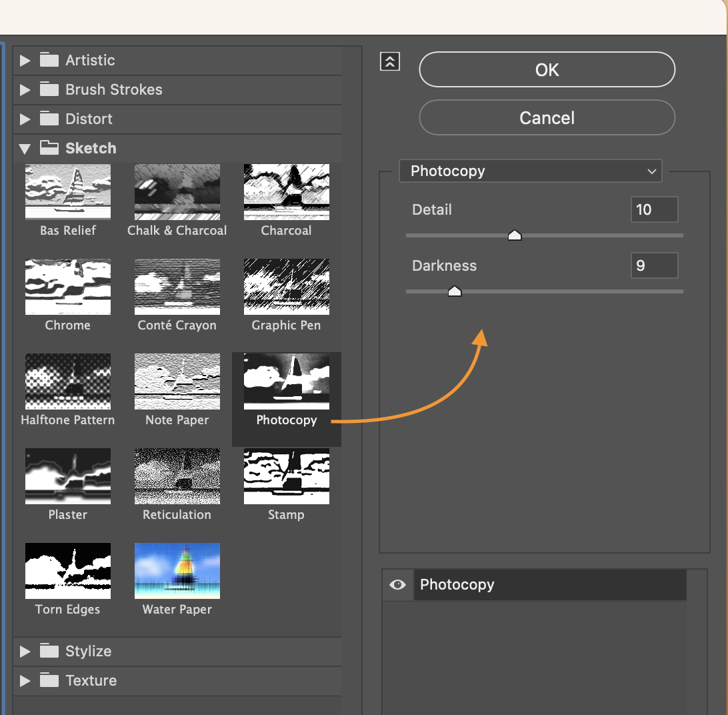Click the Detail value input field

(654, 209)
